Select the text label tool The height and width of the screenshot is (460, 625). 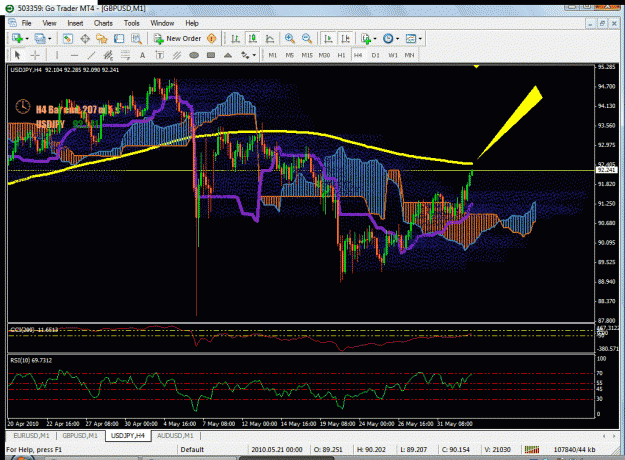(159, 55)
